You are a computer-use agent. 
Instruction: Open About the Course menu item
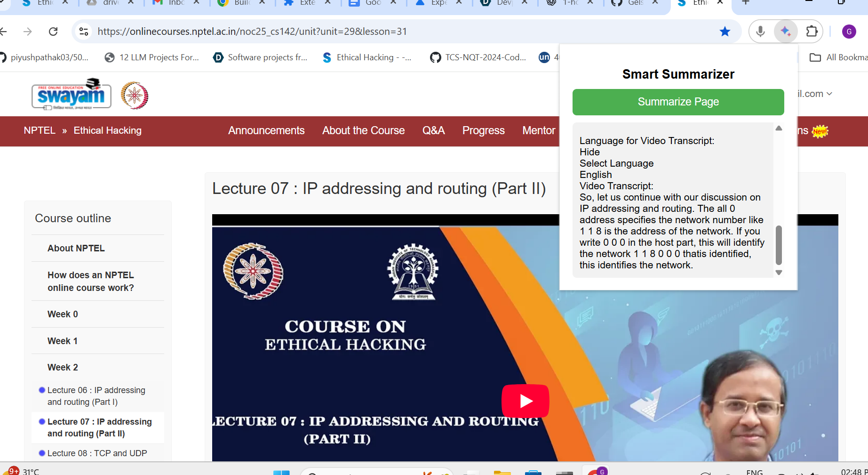363,130
